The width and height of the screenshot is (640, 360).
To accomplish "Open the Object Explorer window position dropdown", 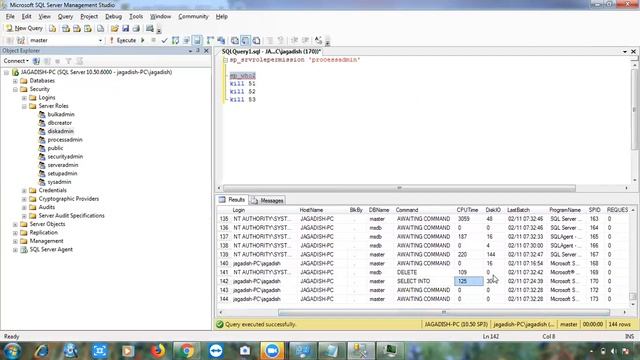I will (x=190, y=51).
